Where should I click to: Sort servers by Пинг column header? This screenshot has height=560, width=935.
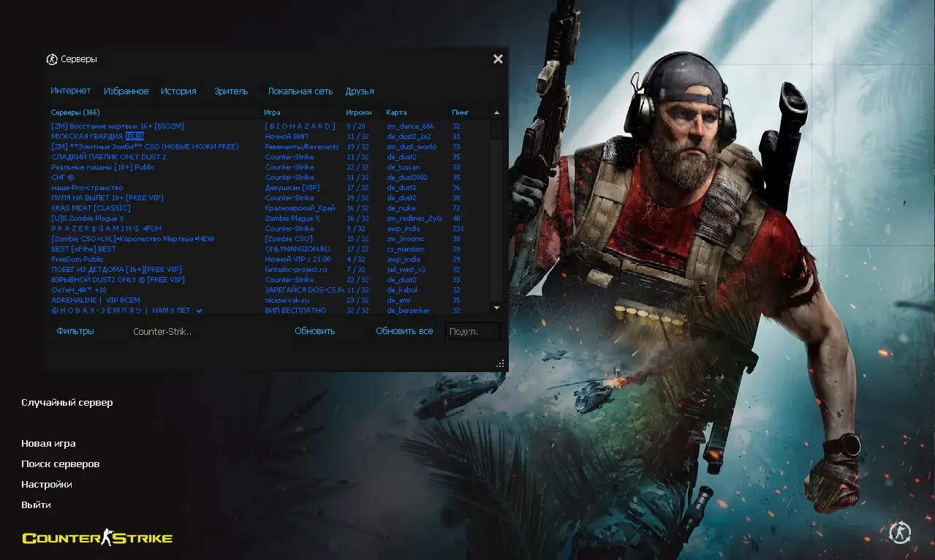[x=461, y=113]
